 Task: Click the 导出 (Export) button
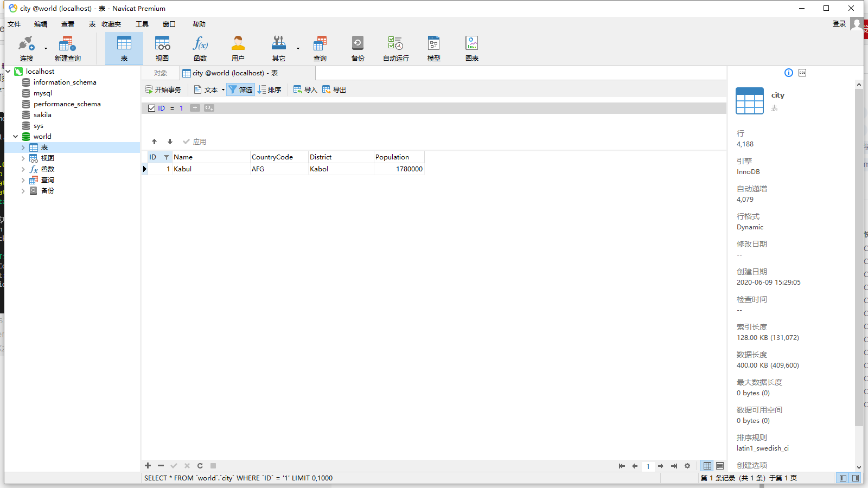[334, 89]
